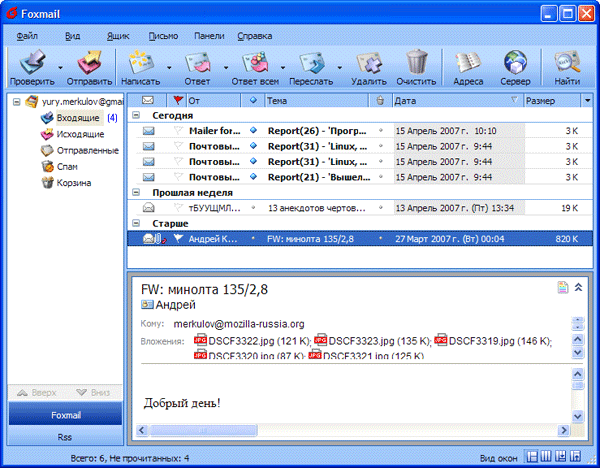The image size is (600, 468).
Task: Open the Спам folder
Action: point(67,167)
